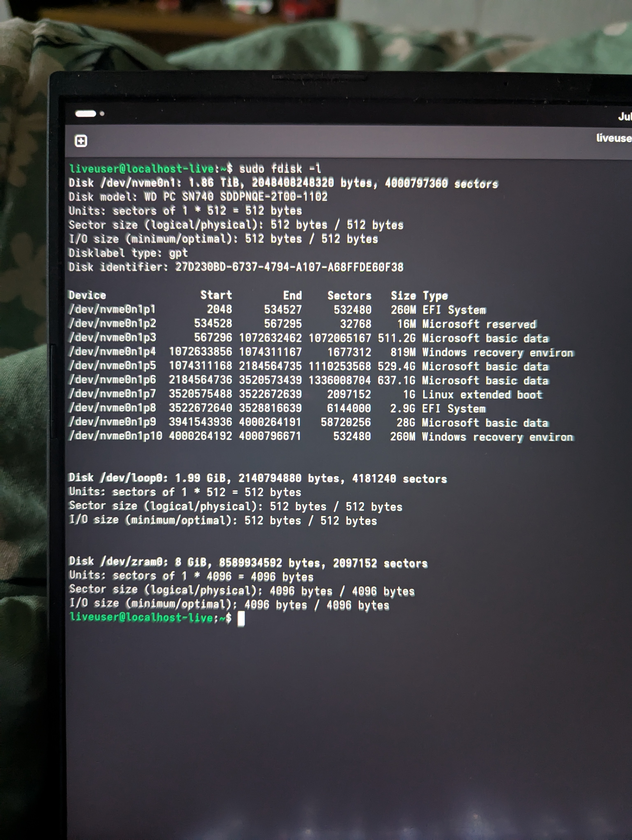
Task: Click end sector 4000796671 on p10 row
Action: (x=270, y=436)
